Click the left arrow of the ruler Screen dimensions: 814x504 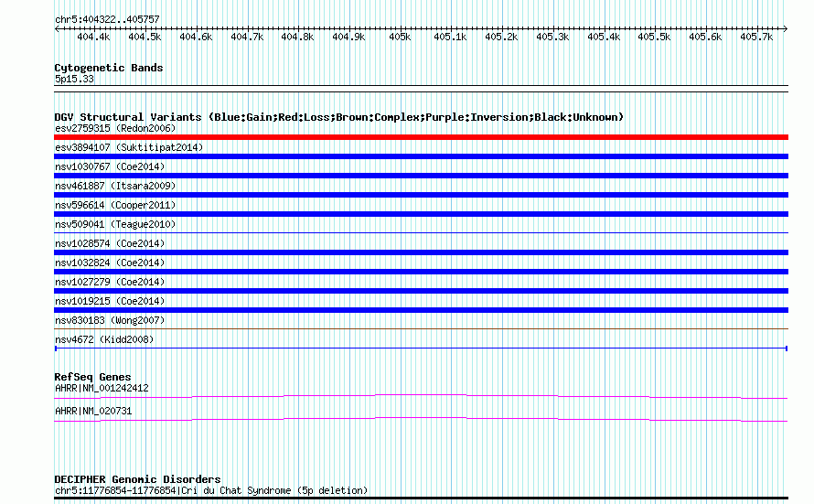(x=57, y=28)
